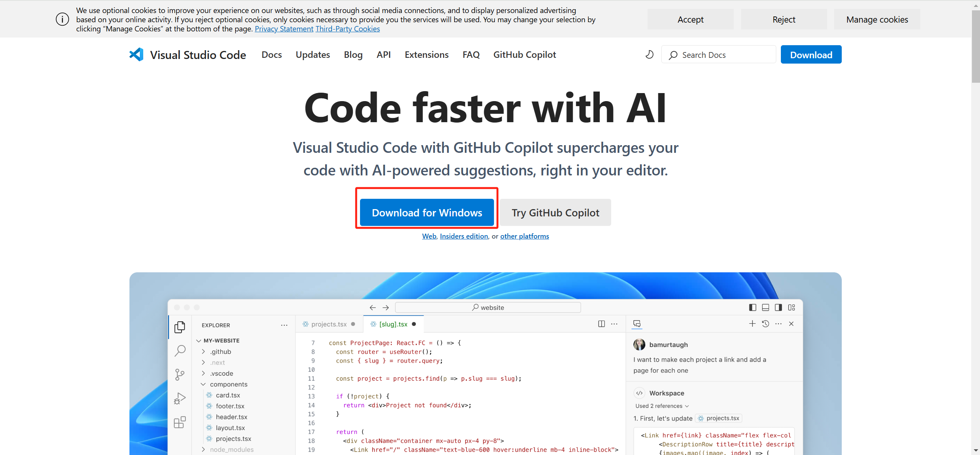Image resolution: width=980 pixels, height=455 pixels.
Task: Open the GitHub Copilot nav item
Action: (x=525, y=55)
